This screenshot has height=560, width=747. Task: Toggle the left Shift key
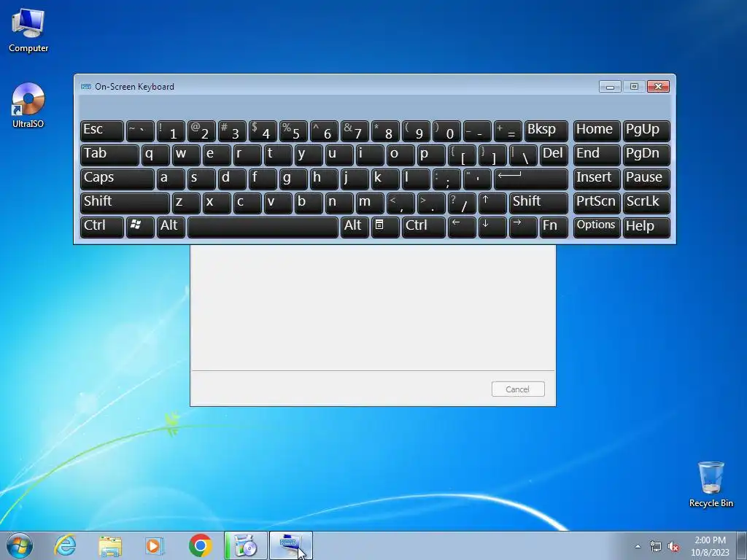(x=125, y=203)
